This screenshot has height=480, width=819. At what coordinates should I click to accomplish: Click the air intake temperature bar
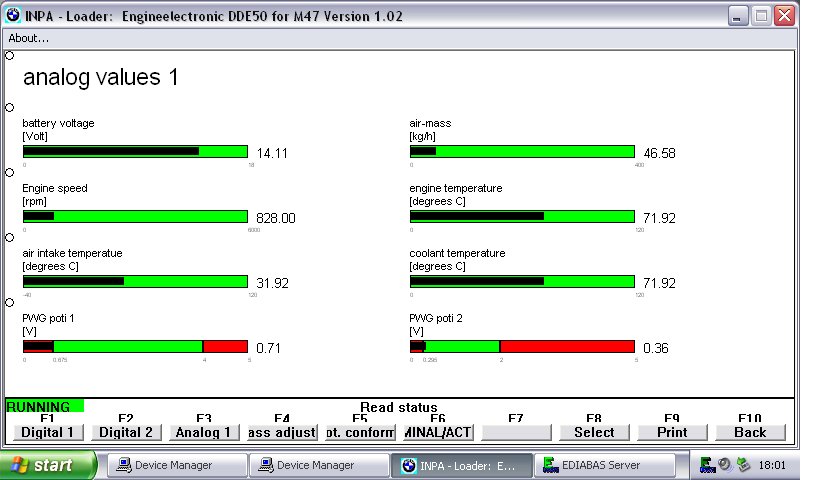click(135, 282)
